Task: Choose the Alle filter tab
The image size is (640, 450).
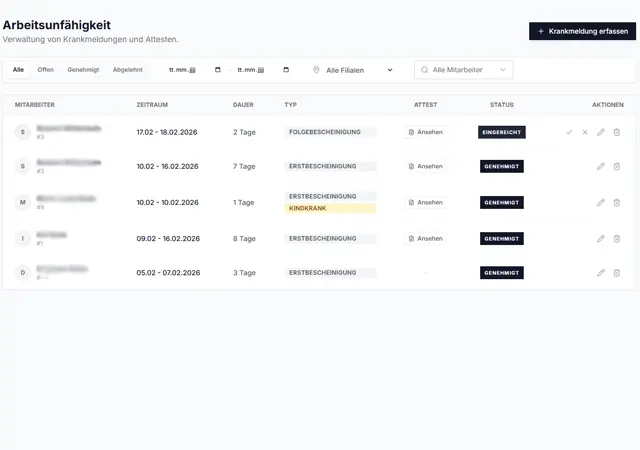Action: (x=18, y=70)
